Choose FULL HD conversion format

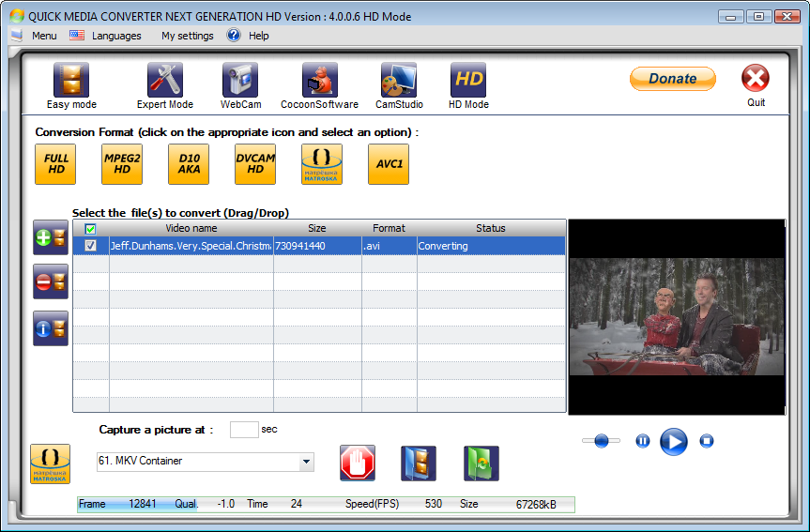55,164
